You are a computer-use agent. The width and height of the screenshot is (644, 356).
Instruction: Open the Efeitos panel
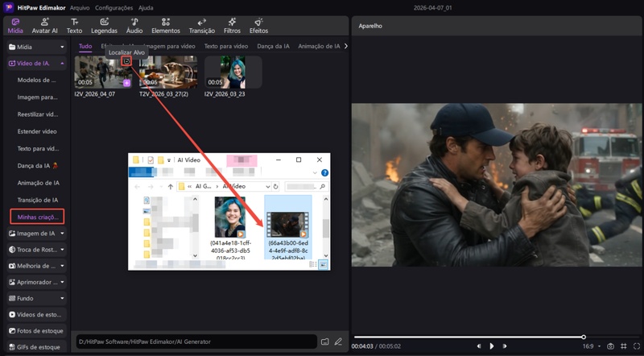[x=258, y=26]
